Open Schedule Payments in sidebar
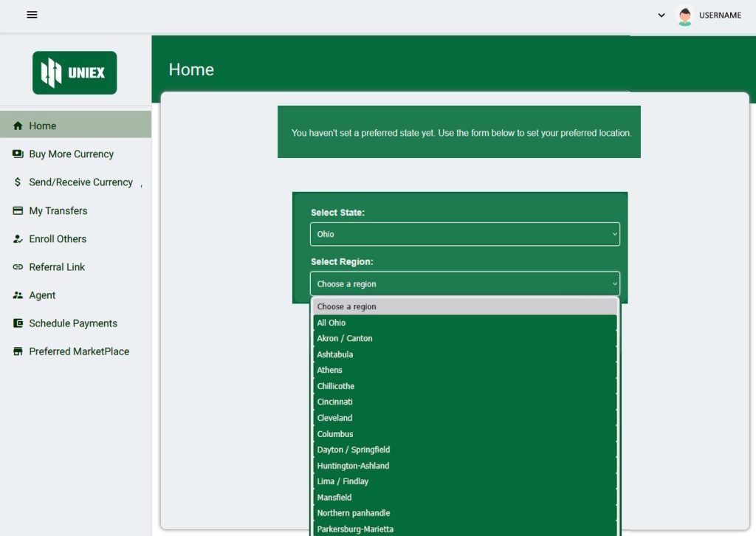The height and width of the screenshot is (536, 756). (x=72, y=323)
